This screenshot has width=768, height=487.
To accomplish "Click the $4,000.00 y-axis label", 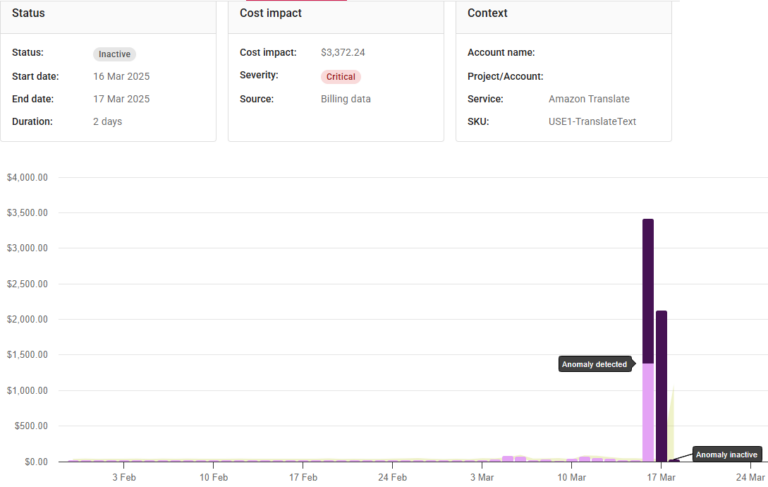I will (28, 177).
